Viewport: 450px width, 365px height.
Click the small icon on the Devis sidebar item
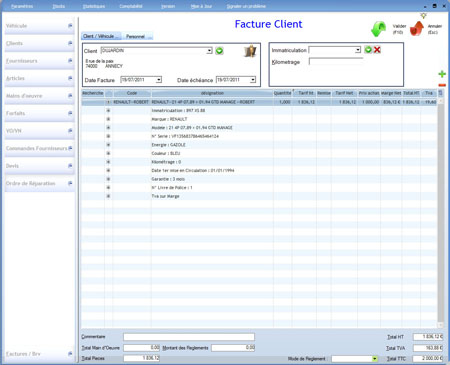click(70, 166)
